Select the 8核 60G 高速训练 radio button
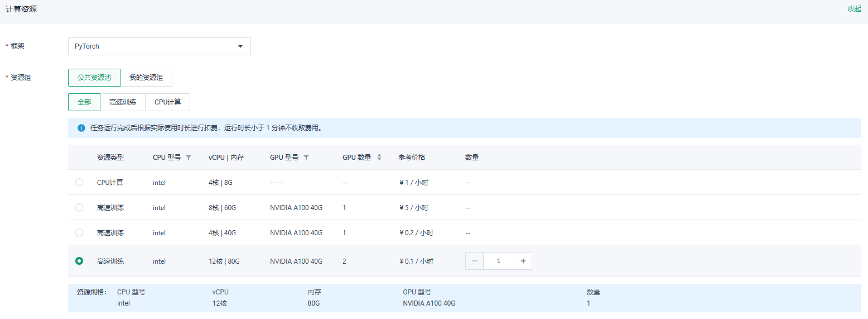 [x=79, y=207]
